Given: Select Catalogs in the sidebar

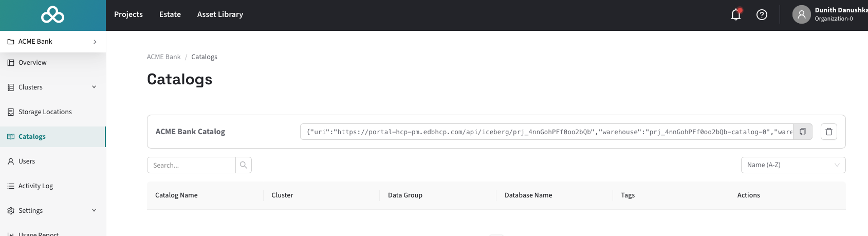Looking at the screenshot, I should (x=53, y=137).
